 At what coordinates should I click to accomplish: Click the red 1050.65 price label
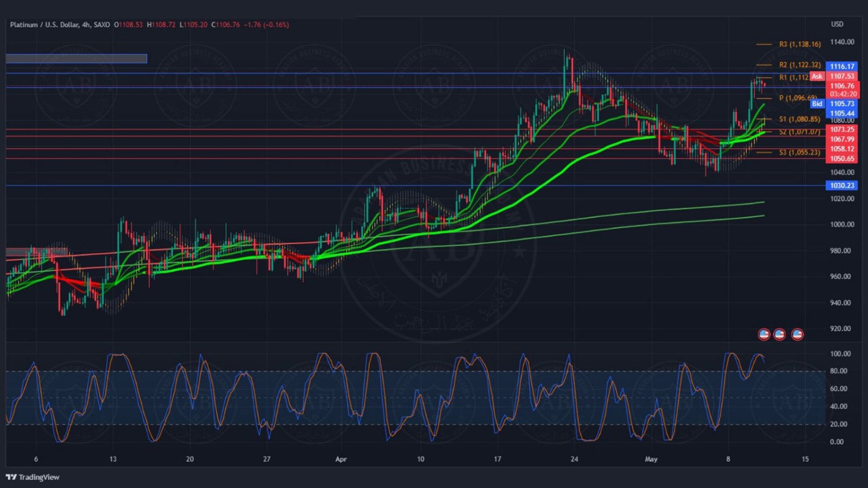click(842, 159)
